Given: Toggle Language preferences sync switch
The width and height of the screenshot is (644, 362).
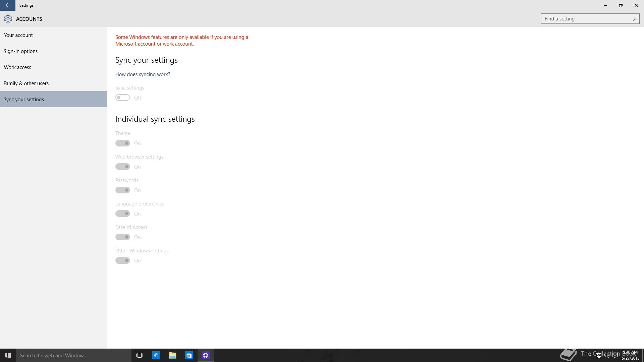Looking at the screenshot, I should (123, 214).
